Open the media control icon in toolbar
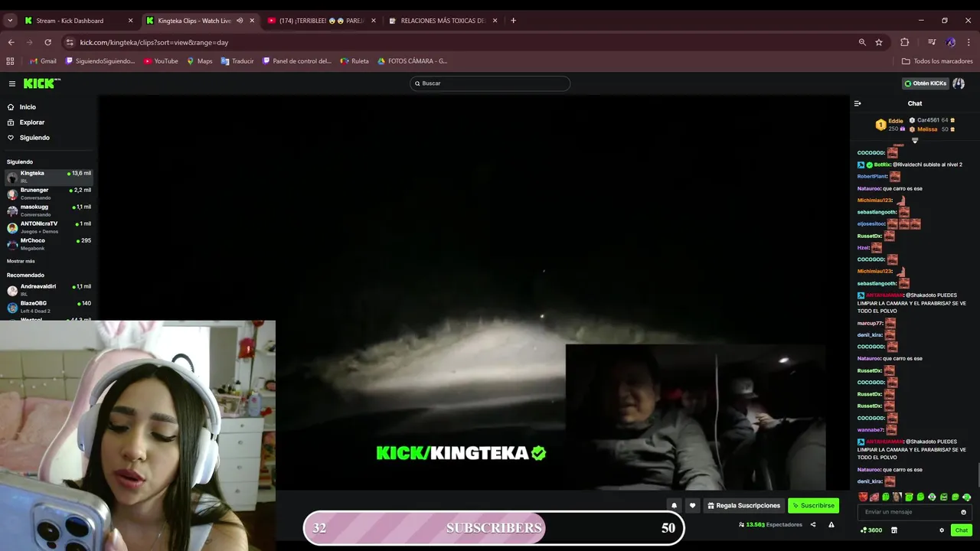The image size is (980, 551). coord(932,42)
